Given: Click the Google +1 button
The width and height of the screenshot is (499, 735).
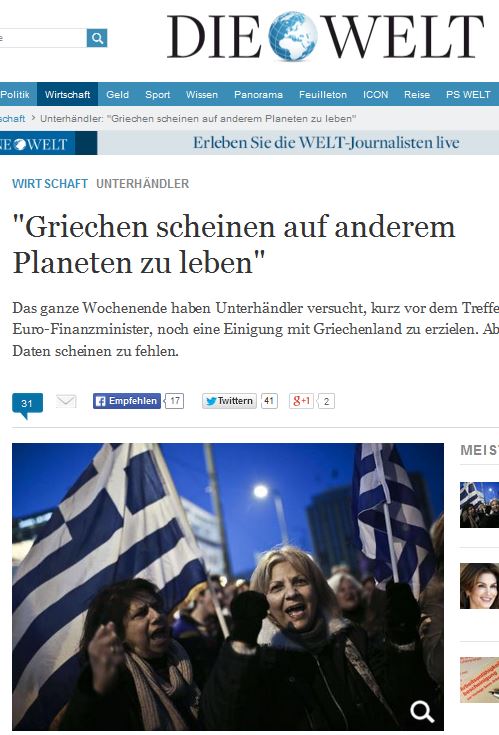Looking at the screenshot, I should pos(301,401).
